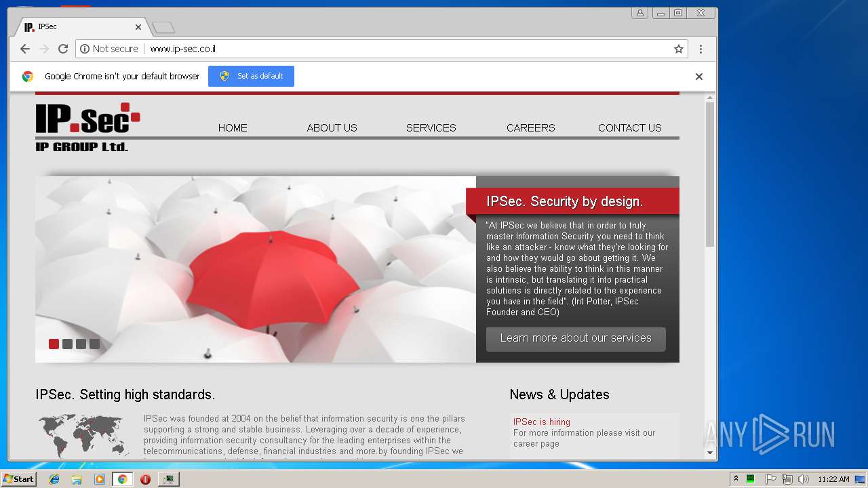
Task: Click the green tray icon
Action: tap(751, 479)
